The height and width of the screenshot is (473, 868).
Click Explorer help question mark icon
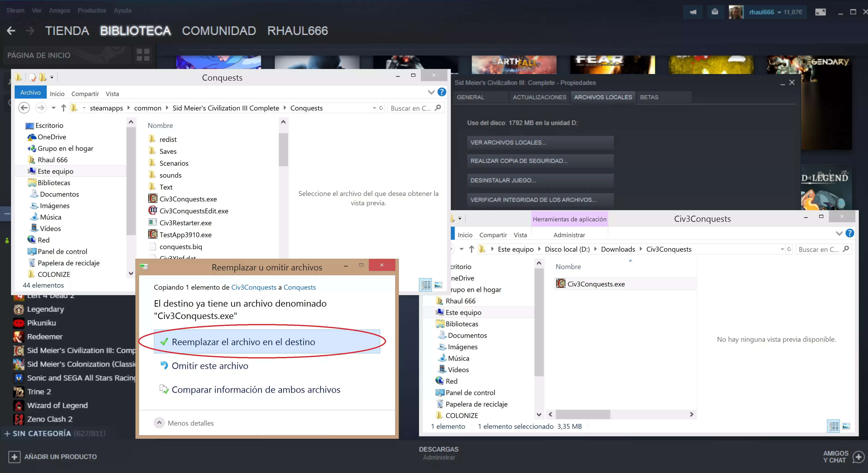(x=441, y=92)
